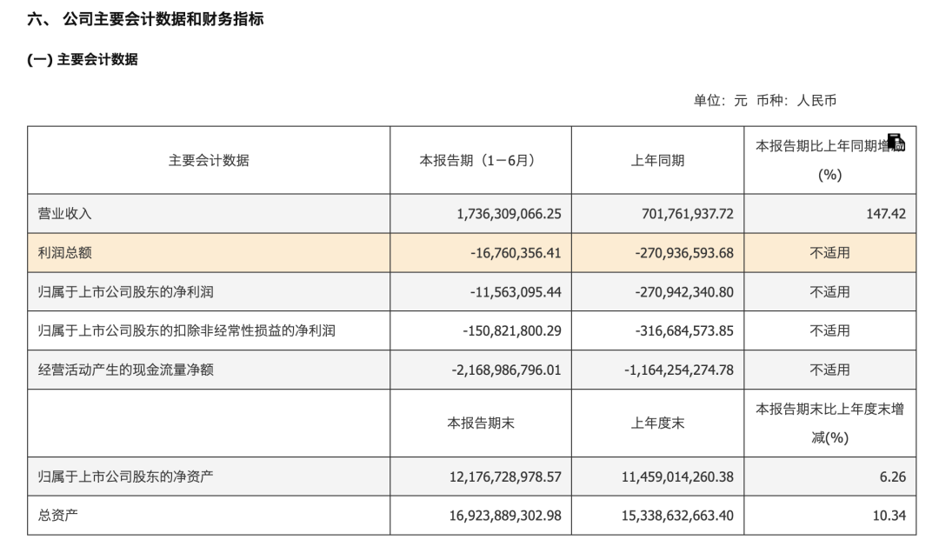Image resolution: width=939 pixels, height=560 pixels.
Task: Select the row label 归属于上市公司股东的净利润
Action: [126, 291]
